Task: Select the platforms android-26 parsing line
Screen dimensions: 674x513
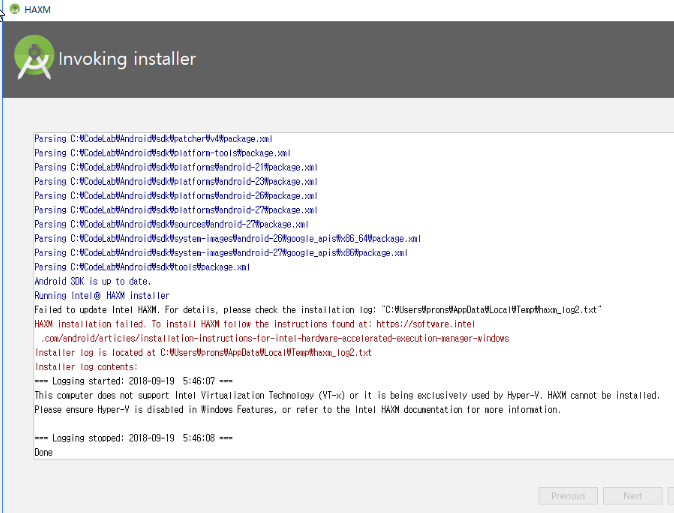Action: tap(176, 196)
